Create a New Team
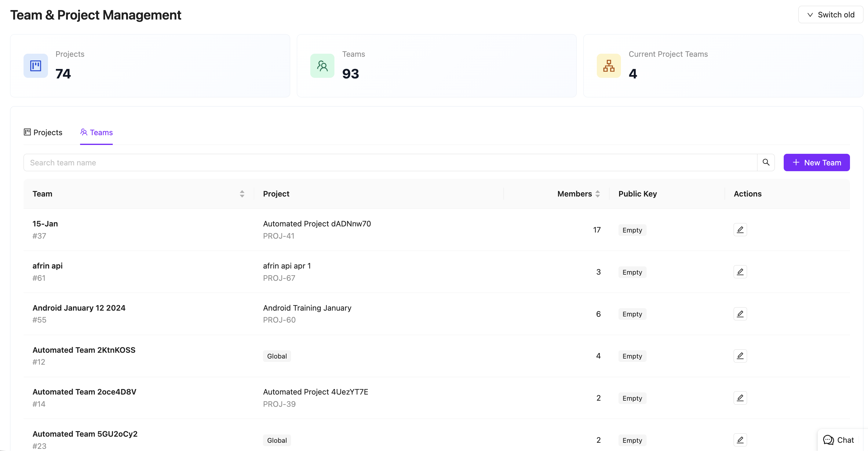 pyautogui.click(x=816, y=163)
